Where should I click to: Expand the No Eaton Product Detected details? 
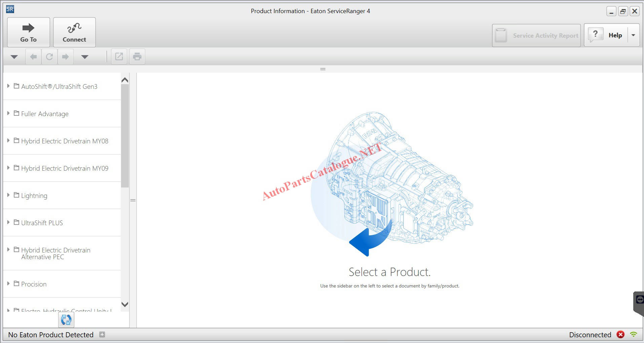coord(102,334)
